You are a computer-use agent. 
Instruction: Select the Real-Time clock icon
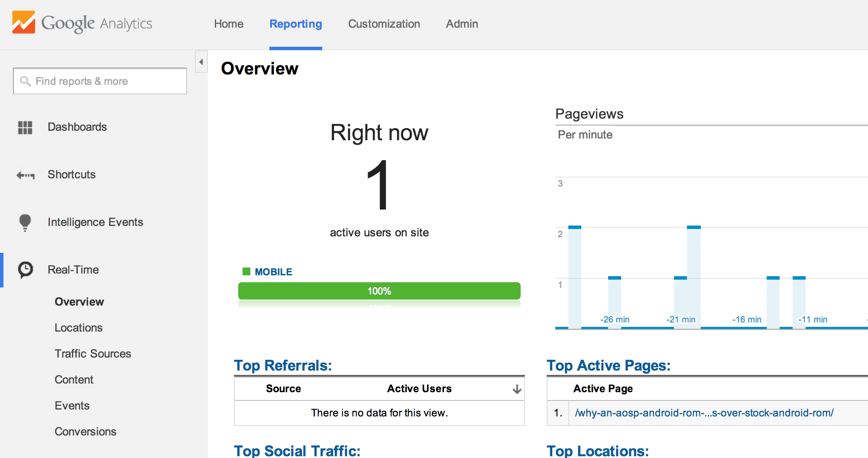tap(25, 270)
